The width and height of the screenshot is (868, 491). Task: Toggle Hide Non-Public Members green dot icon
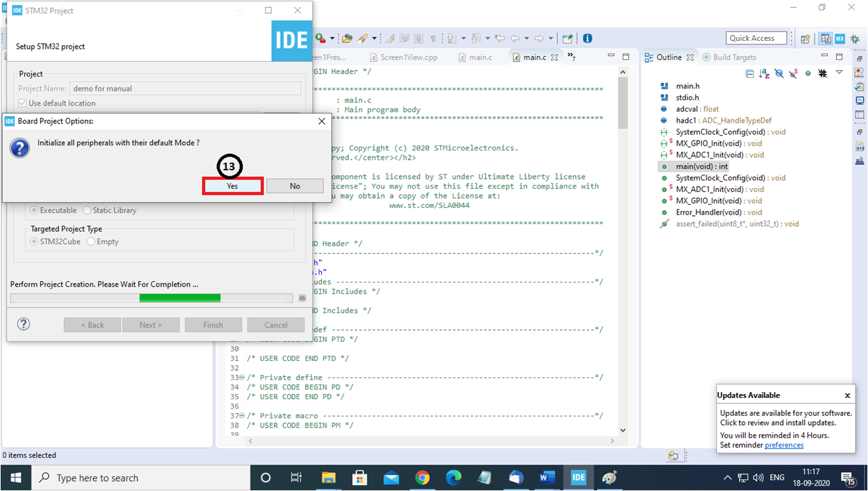click(808, 73)
